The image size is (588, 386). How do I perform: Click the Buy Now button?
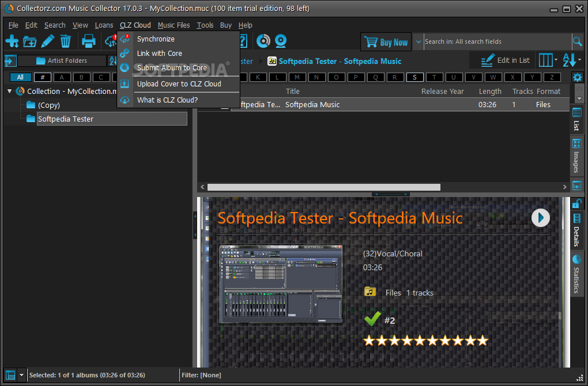click(386, 42)
